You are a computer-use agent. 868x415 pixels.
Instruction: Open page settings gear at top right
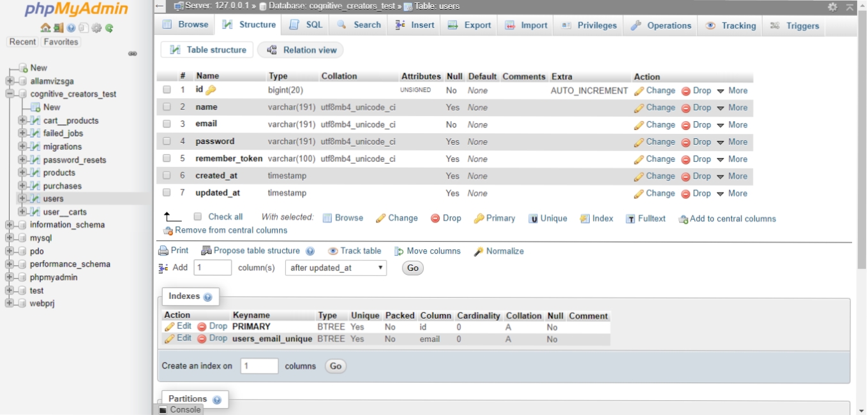[832, 7]
